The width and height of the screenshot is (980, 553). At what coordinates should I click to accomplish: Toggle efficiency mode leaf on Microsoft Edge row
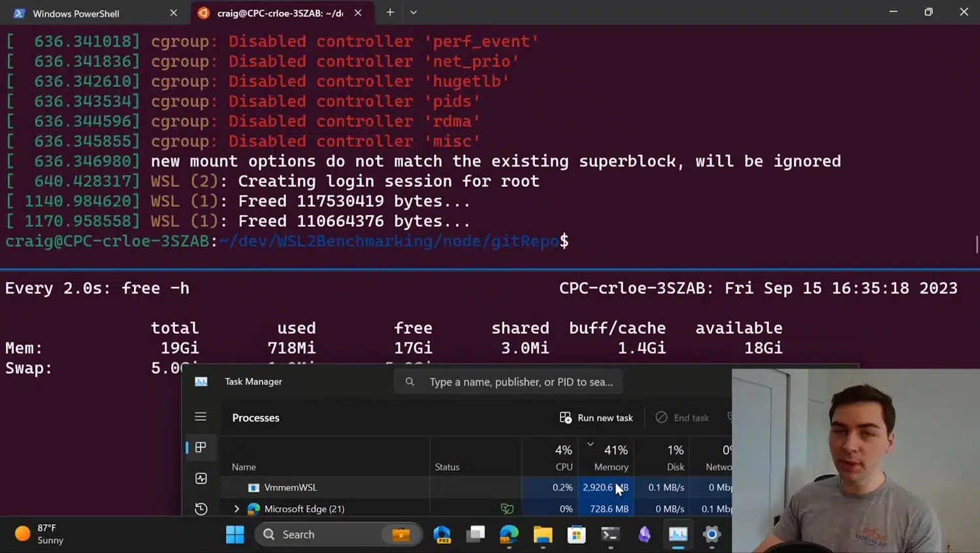tap(508, 509)
